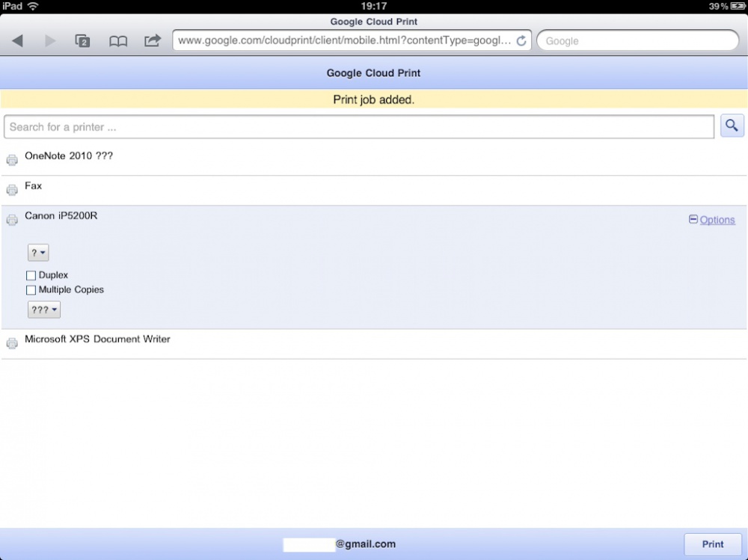Image resolution: width=748 pixels, height=560 pixels.
Task: Tap printer icon beside Microsoft XPS Document Writer
Action: pyautogui.click(x=12, y=343)
